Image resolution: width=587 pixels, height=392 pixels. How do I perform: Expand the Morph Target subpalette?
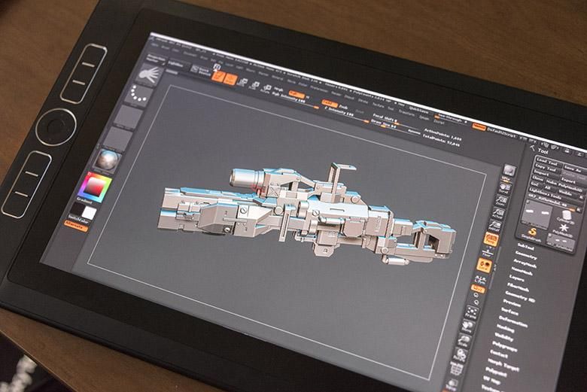[x=503, y=363]
